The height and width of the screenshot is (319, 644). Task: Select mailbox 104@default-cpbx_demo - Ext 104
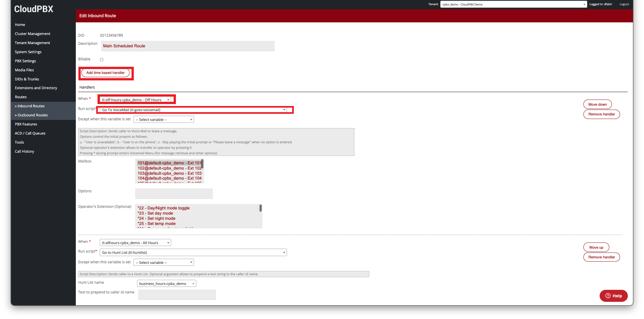[169, 178]
